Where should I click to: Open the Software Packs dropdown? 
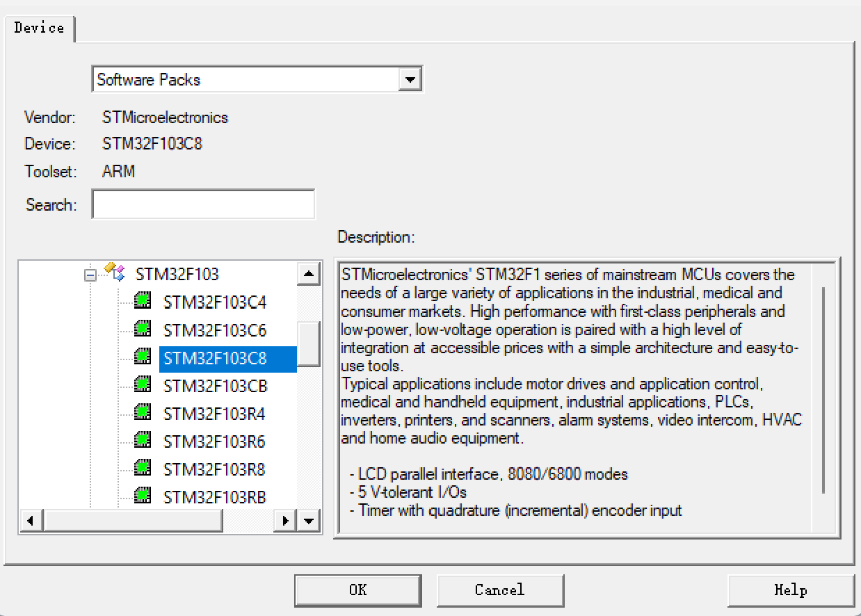coord(410,79)
